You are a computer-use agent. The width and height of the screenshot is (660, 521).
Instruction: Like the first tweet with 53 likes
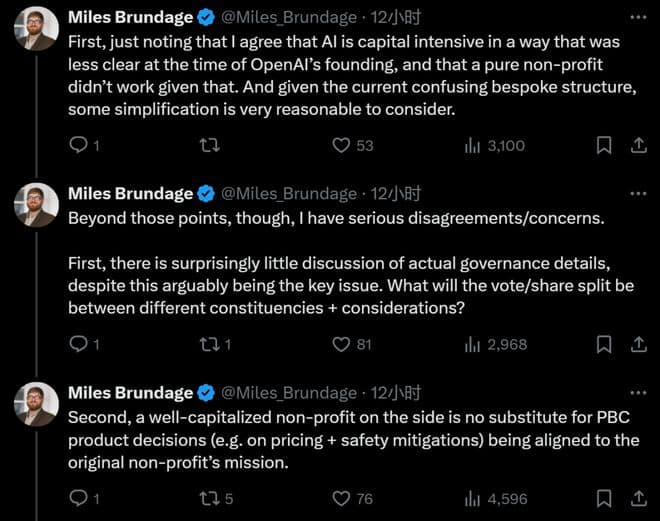click(x=341, y=145)
